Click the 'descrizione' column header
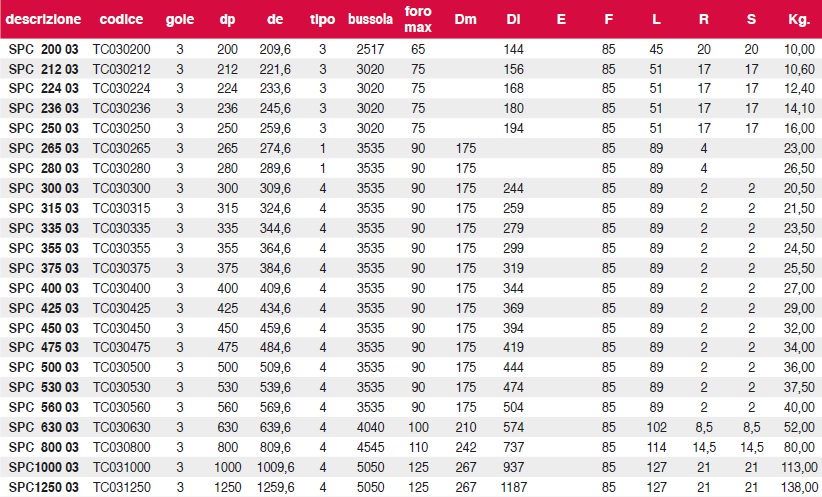The width and height of the screenshot is (822, 497). point(42,19)
